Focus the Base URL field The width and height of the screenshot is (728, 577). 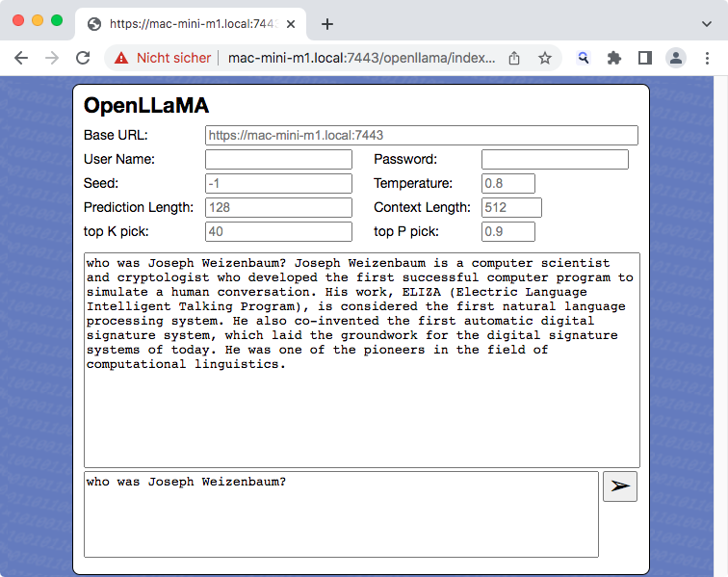tap(422, 135)
